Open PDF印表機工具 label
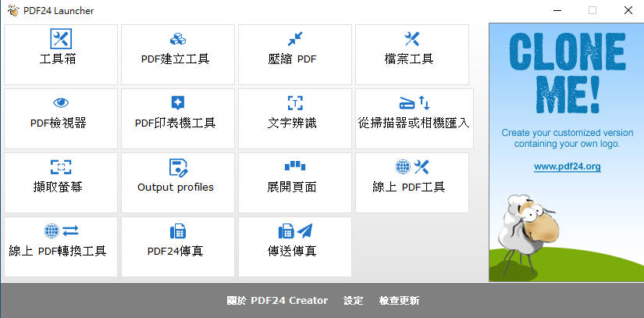Screen dimensions: 644x318 176,123
